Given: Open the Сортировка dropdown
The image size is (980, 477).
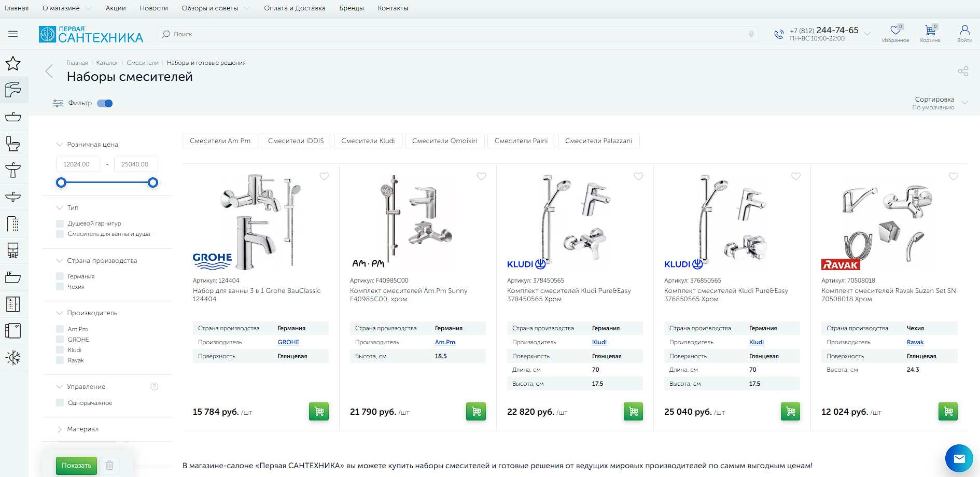Looking at the screenshot, I should 940,103.
